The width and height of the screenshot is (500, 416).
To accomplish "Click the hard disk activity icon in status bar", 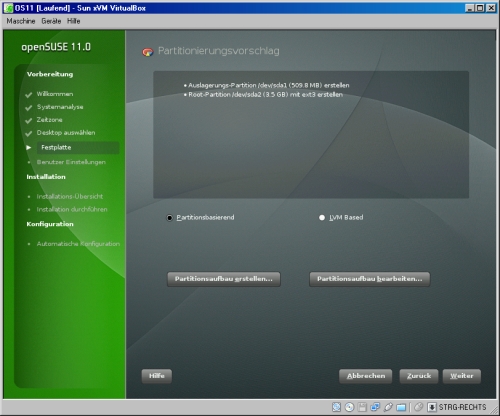I will tap(336, 407).
